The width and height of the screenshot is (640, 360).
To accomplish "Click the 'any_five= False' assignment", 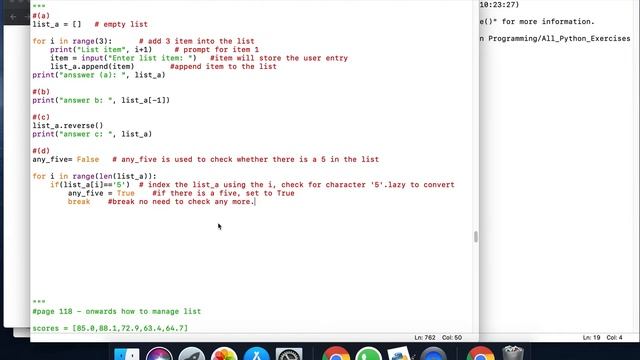I will click(x=66, y=160).
